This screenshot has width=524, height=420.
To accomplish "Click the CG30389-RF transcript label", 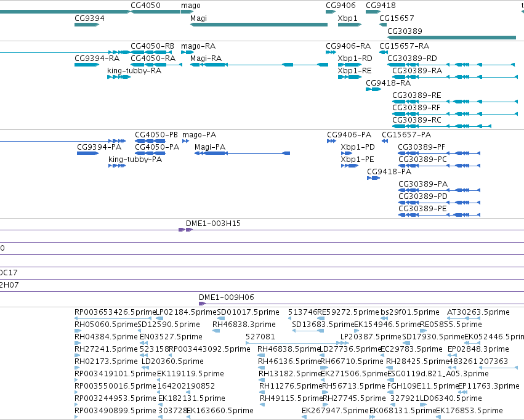I will pyautogui.click(x=416, y=108).
